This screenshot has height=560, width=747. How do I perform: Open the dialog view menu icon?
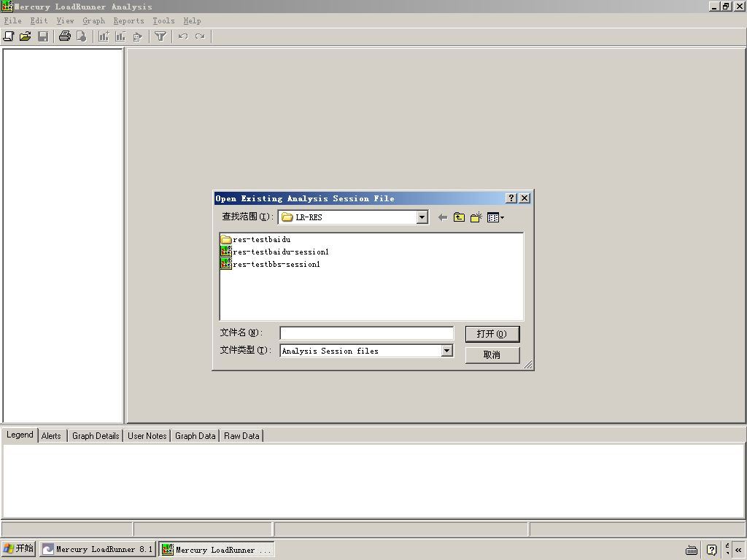495,217
